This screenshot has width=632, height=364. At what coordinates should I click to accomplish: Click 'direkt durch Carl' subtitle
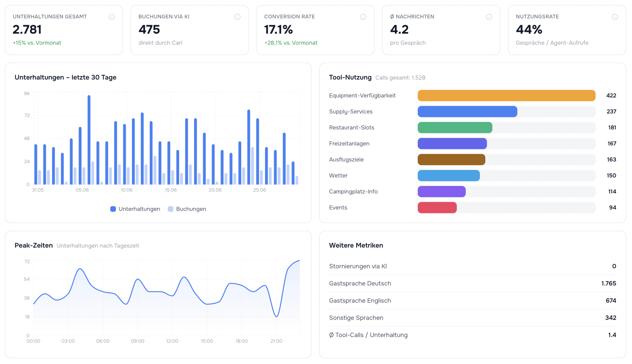point(160,43)
